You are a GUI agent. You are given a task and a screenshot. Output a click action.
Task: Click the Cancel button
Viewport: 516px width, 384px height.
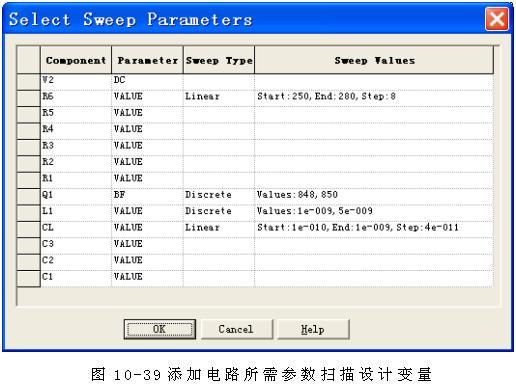(236, 329)
